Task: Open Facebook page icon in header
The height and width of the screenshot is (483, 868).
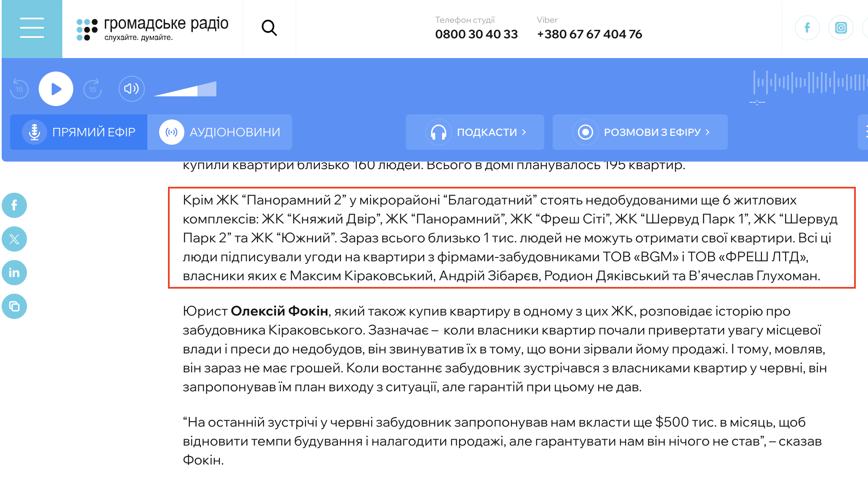Action: click(x=807, y=28)
